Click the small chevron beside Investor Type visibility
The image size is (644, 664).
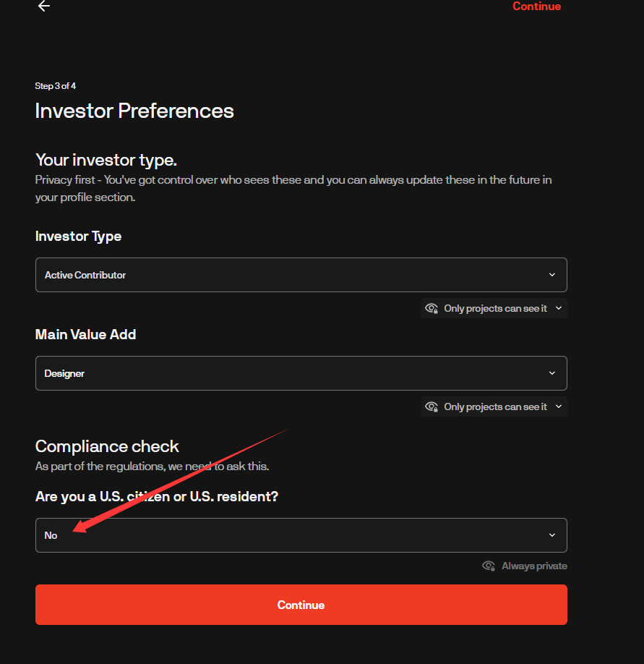(x=558, y=308)
